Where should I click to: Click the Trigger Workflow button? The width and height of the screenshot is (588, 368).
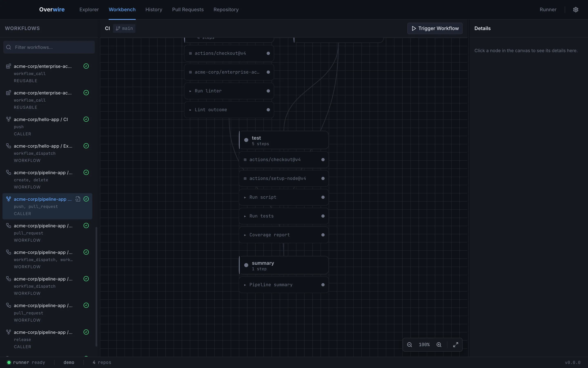[x=435, y=28]
